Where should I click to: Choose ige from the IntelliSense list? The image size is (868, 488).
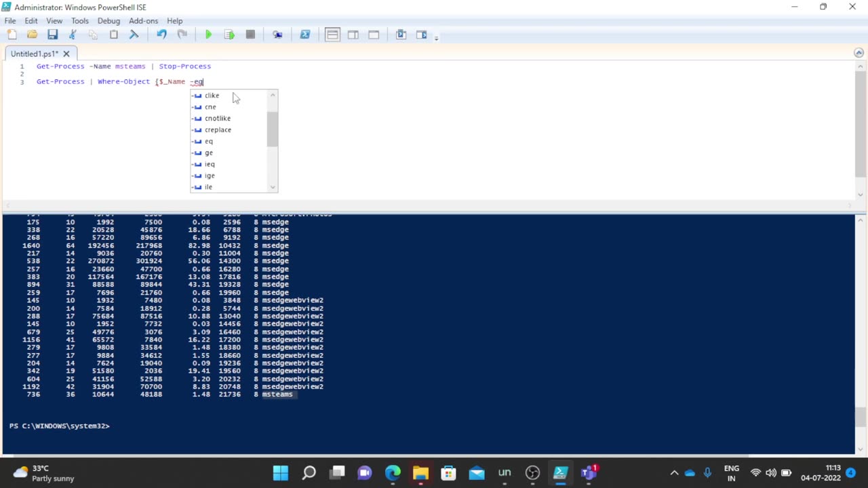(x=229, y=176)
